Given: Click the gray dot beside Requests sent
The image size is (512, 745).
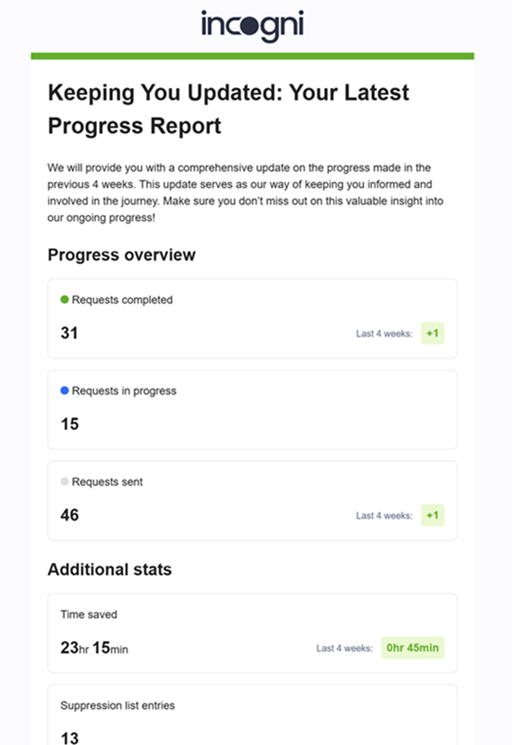Looking at the screenshot, I should 65,481.
